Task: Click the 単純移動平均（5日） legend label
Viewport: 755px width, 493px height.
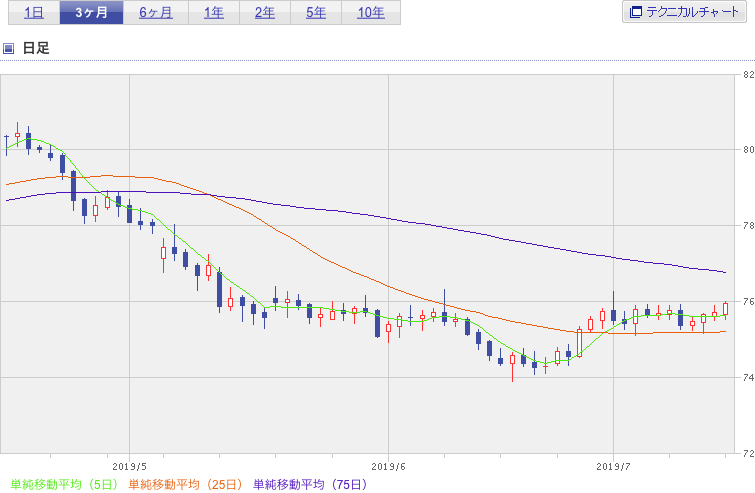Action: [64, 484]
